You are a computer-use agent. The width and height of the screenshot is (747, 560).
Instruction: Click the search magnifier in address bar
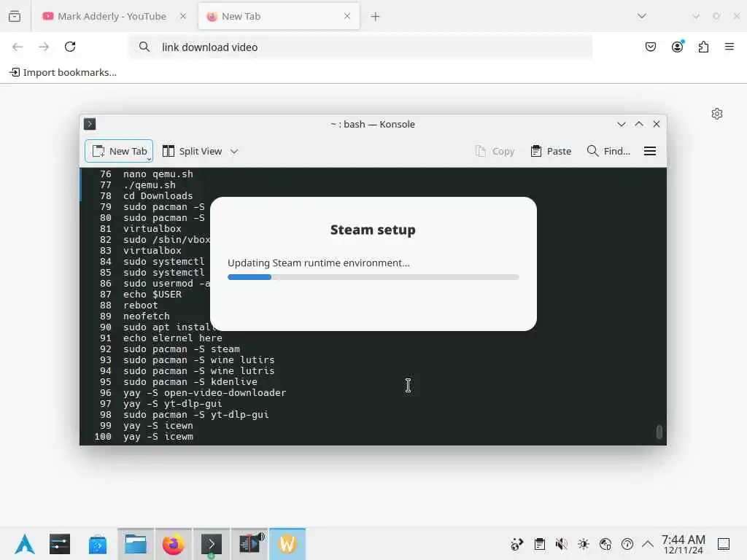tap(144, 47)
